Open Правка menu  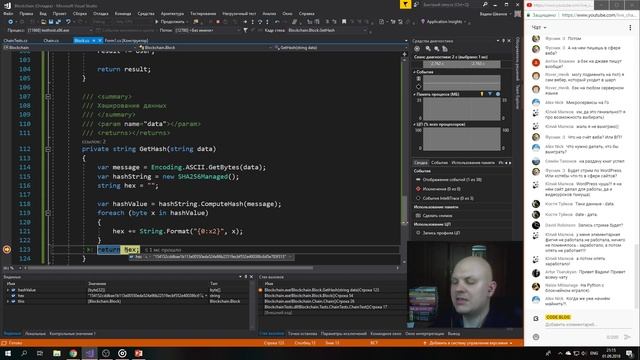click(26, 13)
